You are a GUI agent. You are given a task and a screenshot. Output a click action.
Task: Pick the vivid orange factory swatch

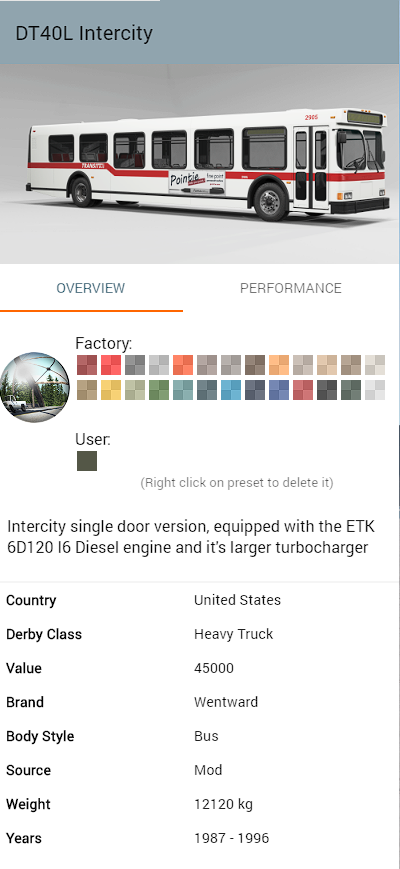click(183, 365)
